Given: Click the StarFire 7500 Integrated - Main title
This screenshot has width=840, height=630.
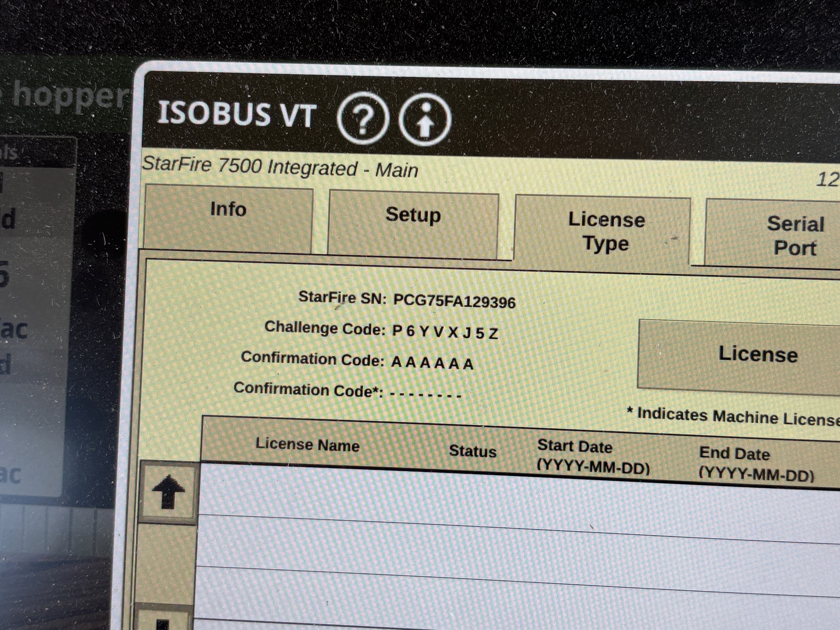Looking at the screenshot, I should [280, 167].
